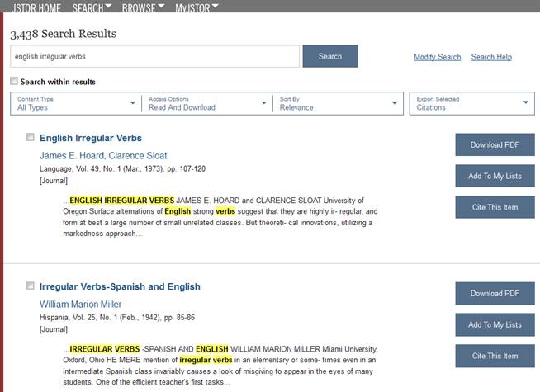Open the Search Help link
Screen dimensions: 540x392
(x=491, y=57)
